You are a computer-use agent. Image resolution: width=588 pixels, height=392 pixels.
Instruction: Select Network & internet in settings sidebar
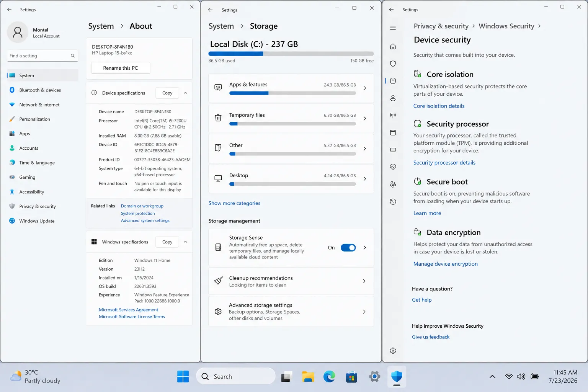(x=42, y=105)
